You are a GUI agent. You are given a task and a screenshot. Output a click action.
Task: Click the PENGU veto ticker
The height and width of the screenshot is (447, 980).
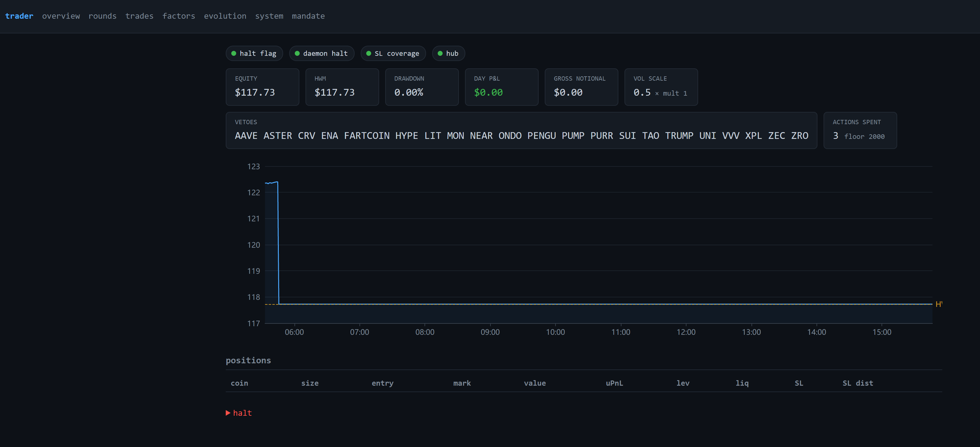(542, 136)
